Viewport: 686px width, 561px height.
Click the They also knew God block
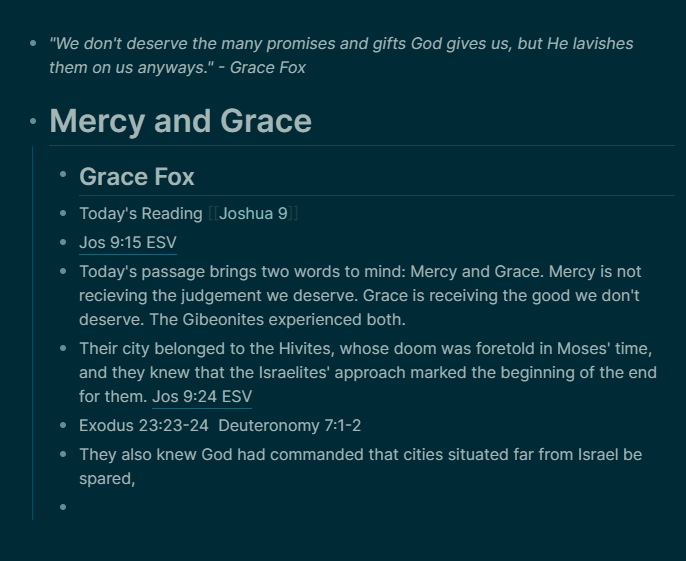360,466
